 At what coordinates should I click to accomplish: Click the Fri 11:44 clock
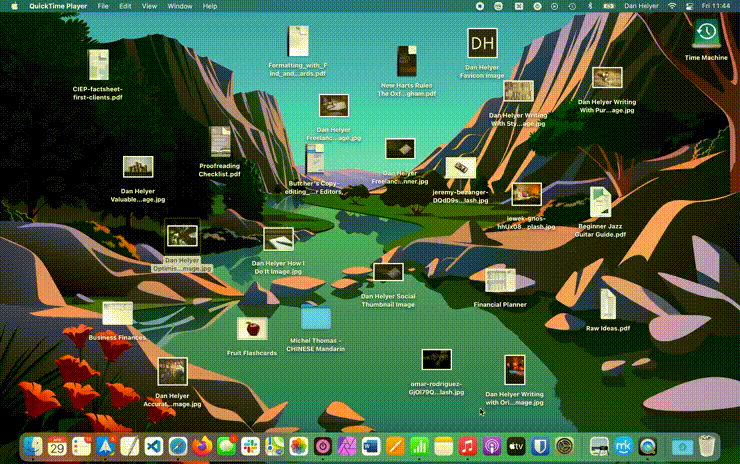click(x=716, y=6)
